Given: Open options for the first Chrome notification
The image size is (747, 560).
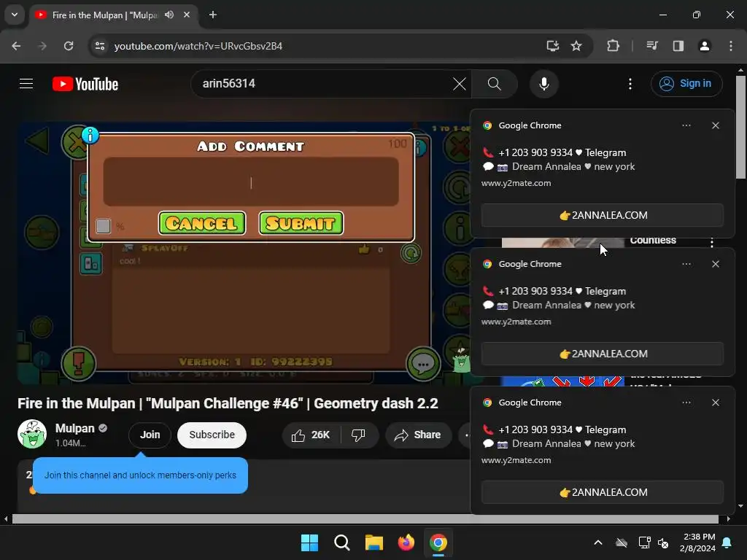Looking at the screenshot, I should point(686,125).
